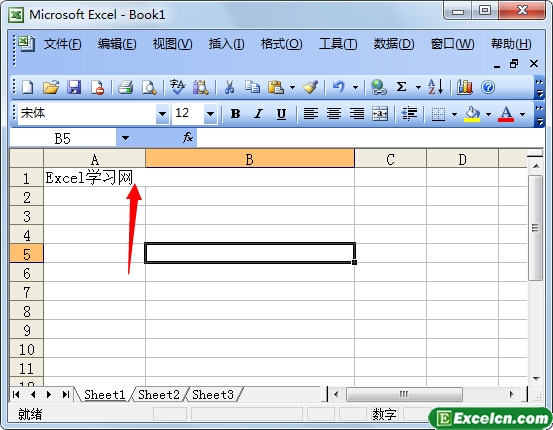
Task: Toggle Italic formatting
Action: click(x=258, y=114)
